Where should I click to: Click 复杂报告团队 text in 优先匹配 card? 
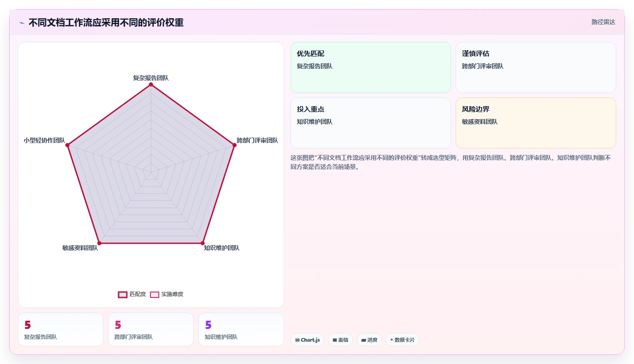pos(315,66)
